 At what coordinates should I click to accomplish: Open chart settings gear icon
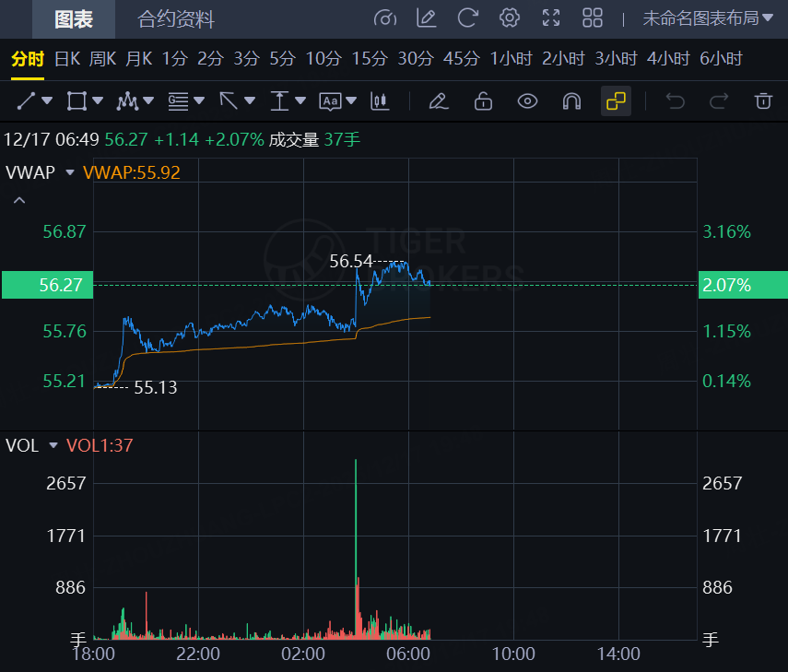[509, 18]
